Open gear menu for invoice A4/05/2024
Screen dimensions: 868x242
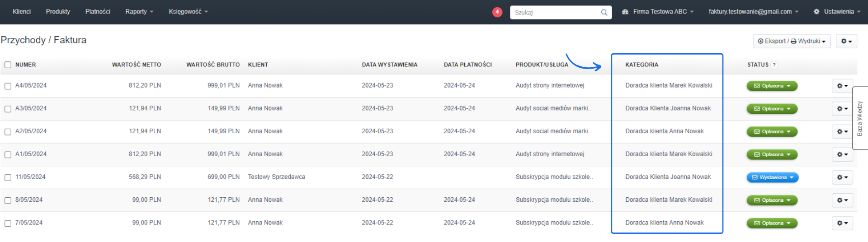[842, 86]
